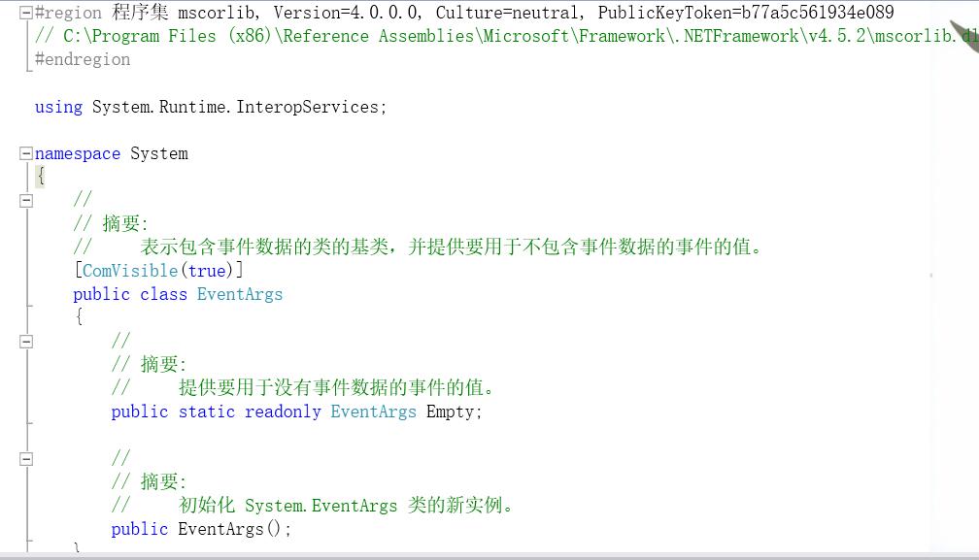979x560 pixels.
Task: Click the mscorlib.dll file path comment
Action: (507, 36)
